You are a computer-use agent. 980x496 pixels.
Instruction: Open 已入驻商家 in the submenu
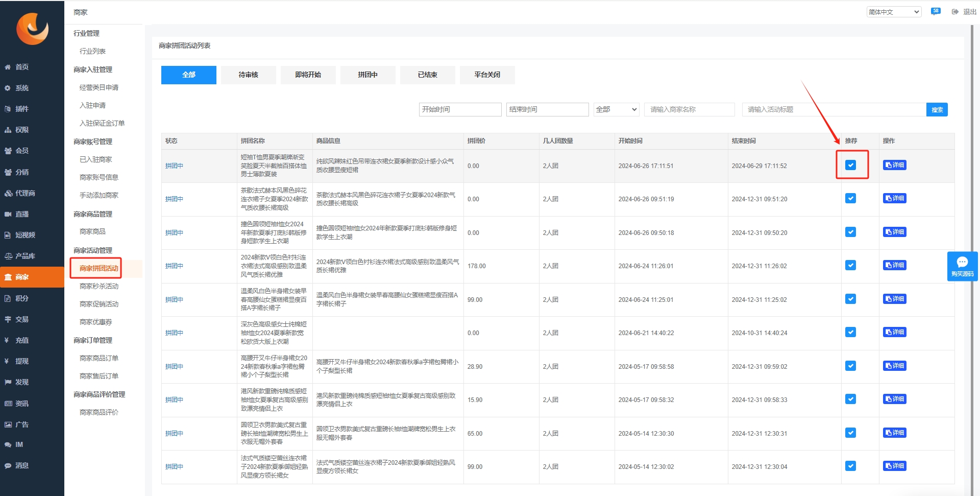pos(96,159)
